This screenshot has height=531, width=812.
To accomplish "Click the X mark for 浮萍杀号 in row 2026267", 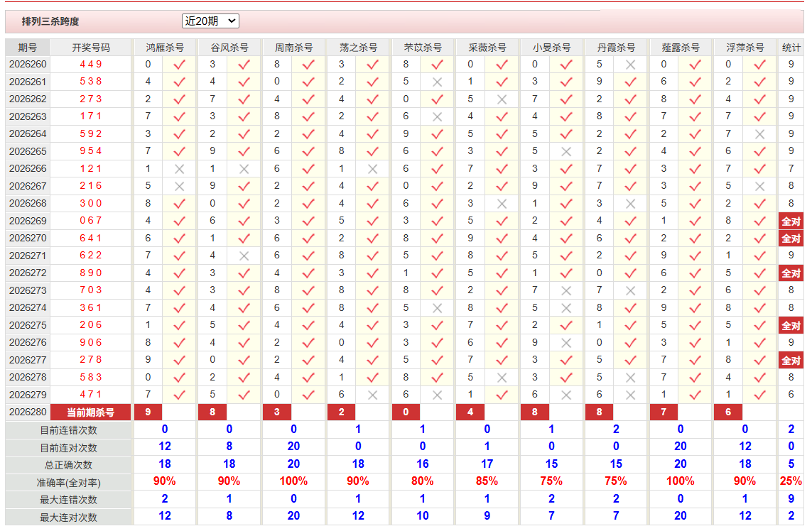I will (759, 186).
